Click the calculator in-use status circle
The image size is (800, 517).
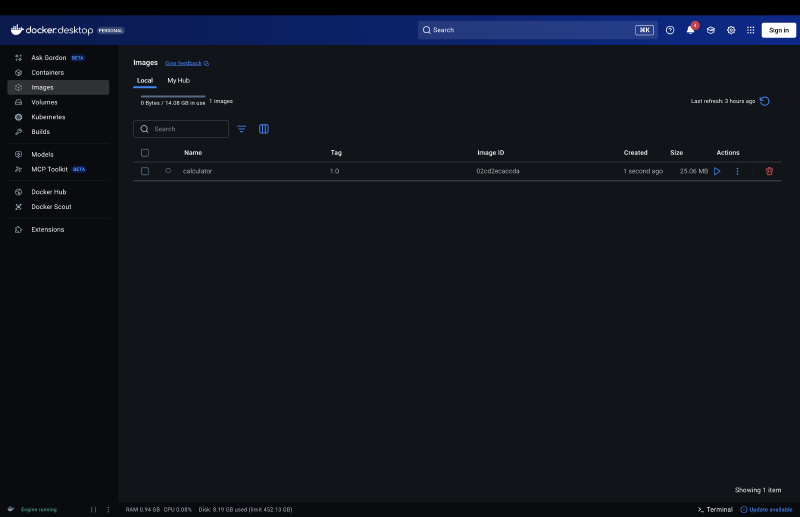(x=168, y=171)
